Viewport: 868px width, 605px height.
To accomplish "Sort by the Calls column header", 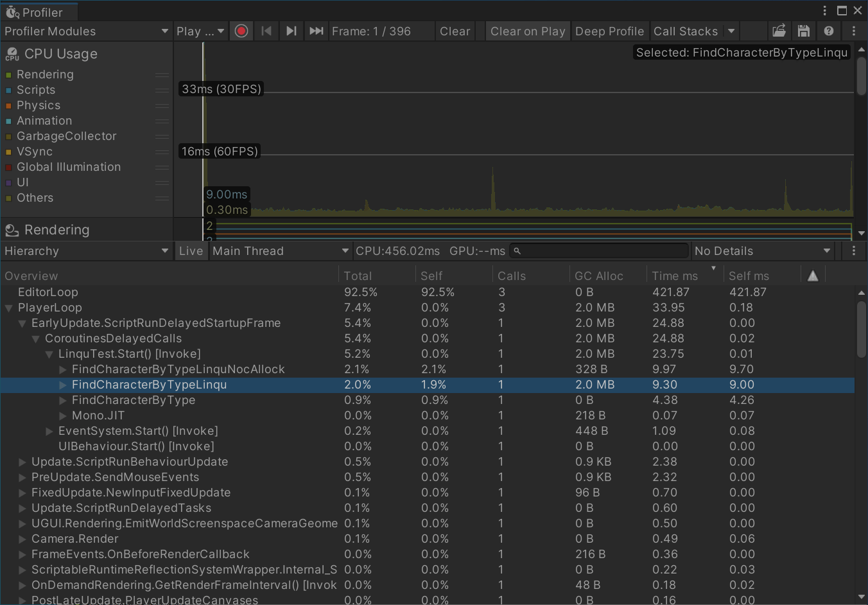I will 531,276.
